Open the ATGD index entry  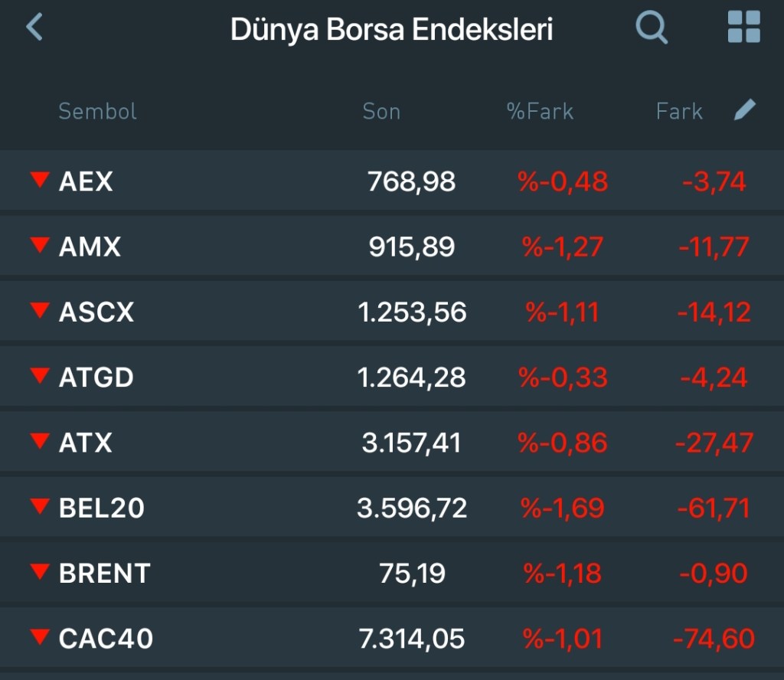tap(96, 378)
